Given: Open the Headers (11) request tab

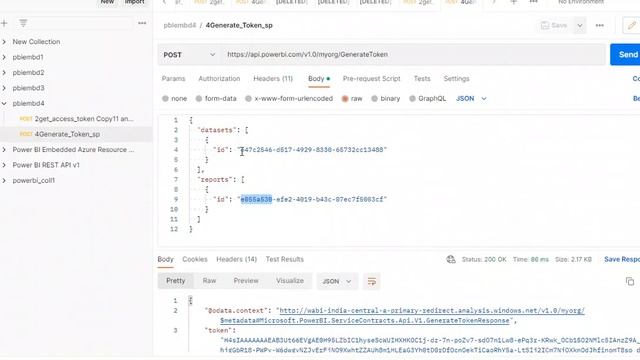Looking at the screenshot, I should (273, 78).
